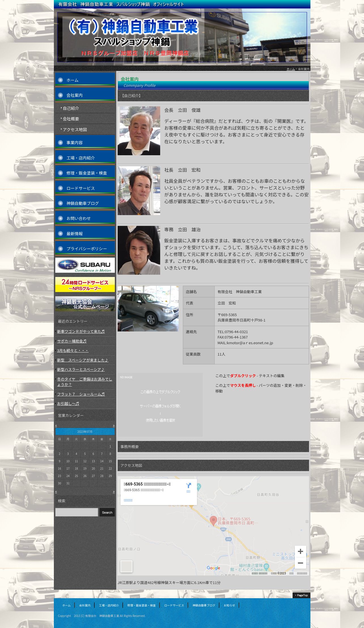Open the ロードサービス sidebar menu item

click(x=85, y=188)
